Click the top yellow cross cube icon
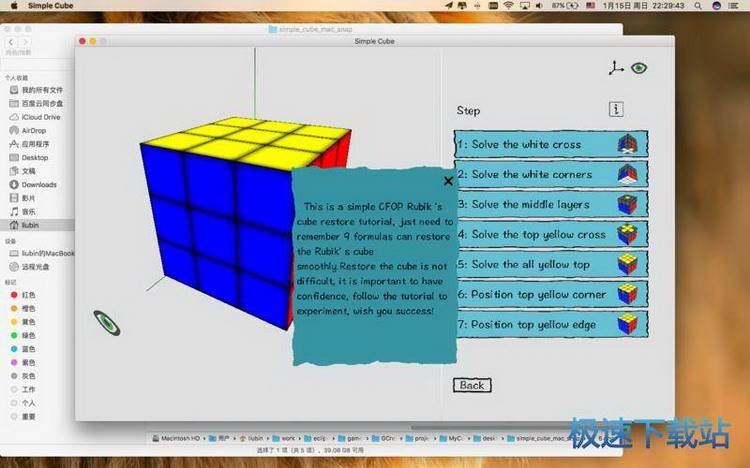Image resolution: width=750 pixels, height=468 pixels. pyautogui.click(x=628, y=234)
